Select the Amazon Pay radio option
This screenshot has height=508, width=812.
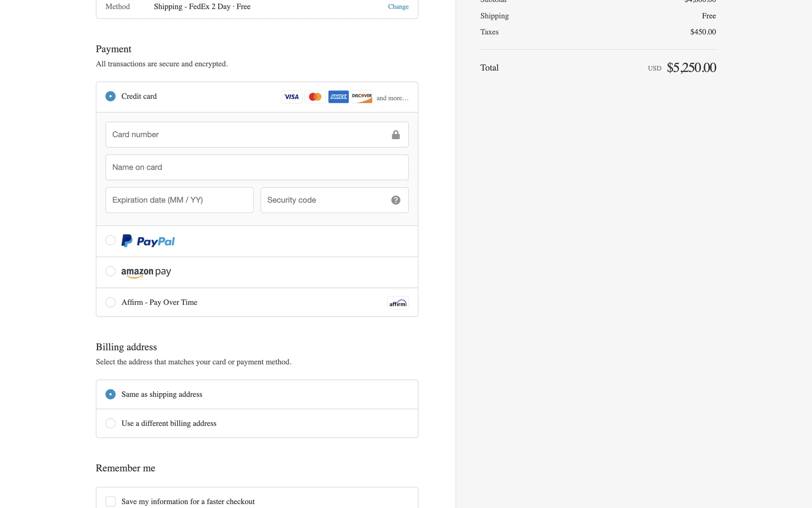click(x=110, y=271)
